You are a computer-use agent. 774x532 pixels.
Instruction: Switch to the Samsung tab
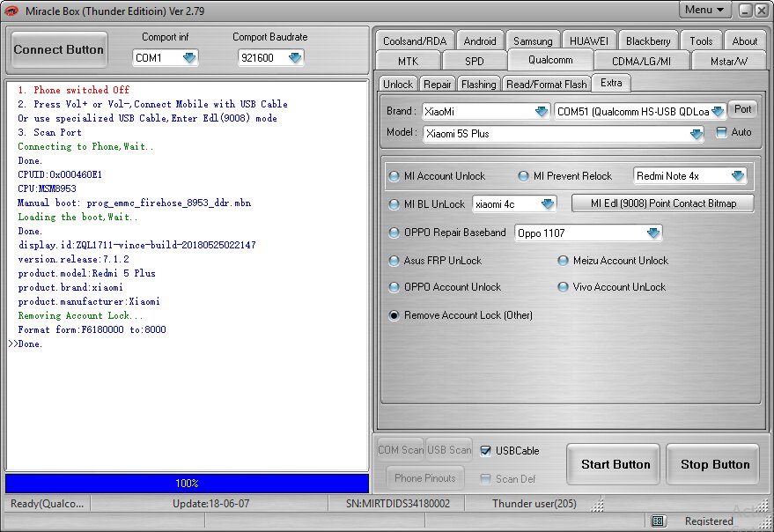click(x=533, y=41)
